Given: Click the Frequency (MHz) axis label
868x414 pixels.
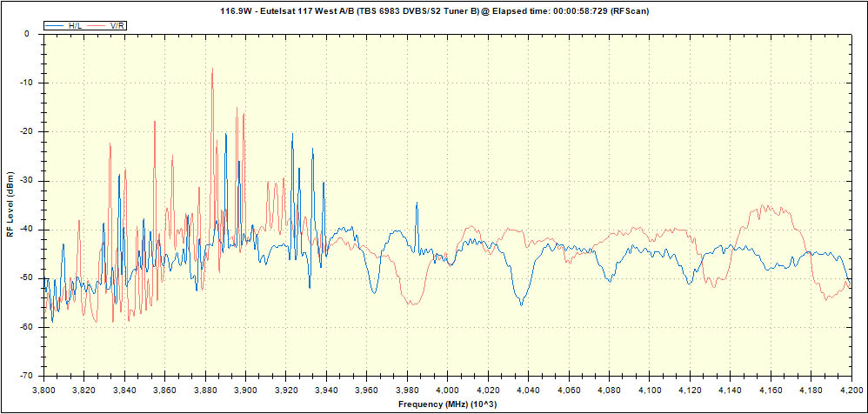Looking at the screenshot, I should (x=447, y=404).
